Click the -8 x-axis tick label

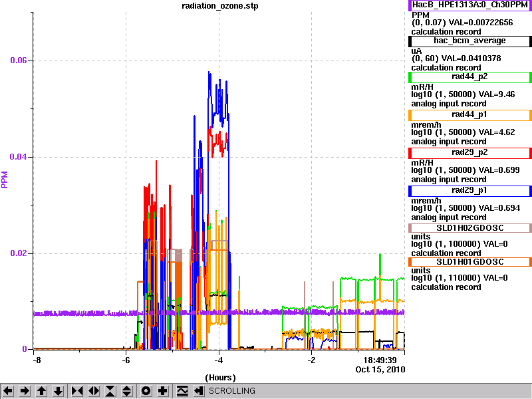[x=37, y=360]
